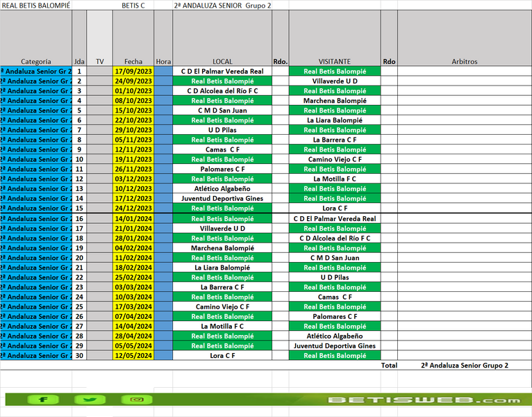532x417 pixels.
Task: Select date cell 22/10/2023
Action: click(133, 120)
